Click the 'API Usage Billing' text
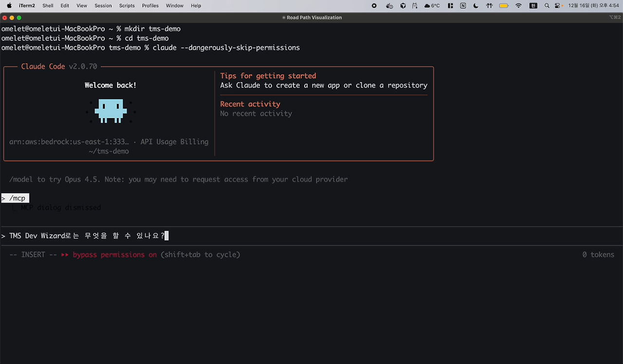Viewport: 623px width, 364px height. click(x=174, y=142)
